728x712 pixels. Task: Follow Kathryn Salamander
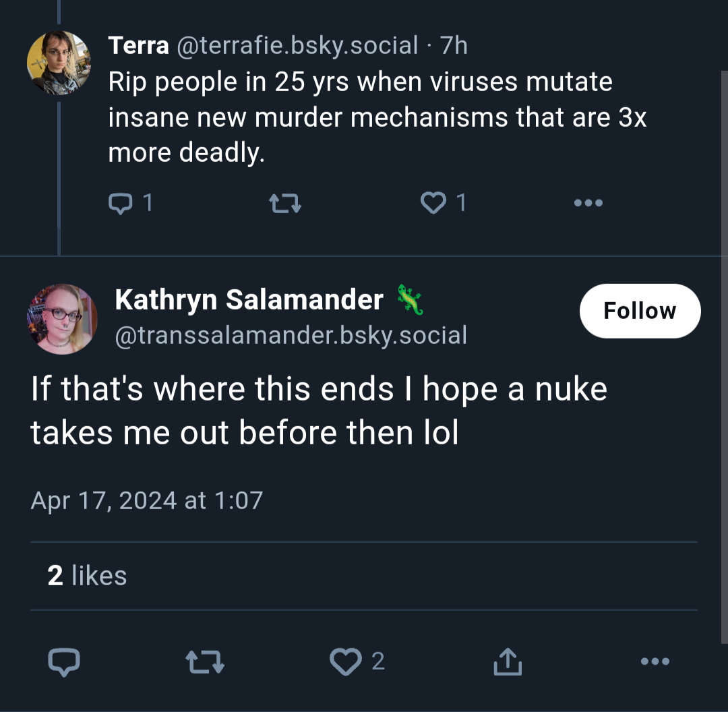(x=640, y=311)
